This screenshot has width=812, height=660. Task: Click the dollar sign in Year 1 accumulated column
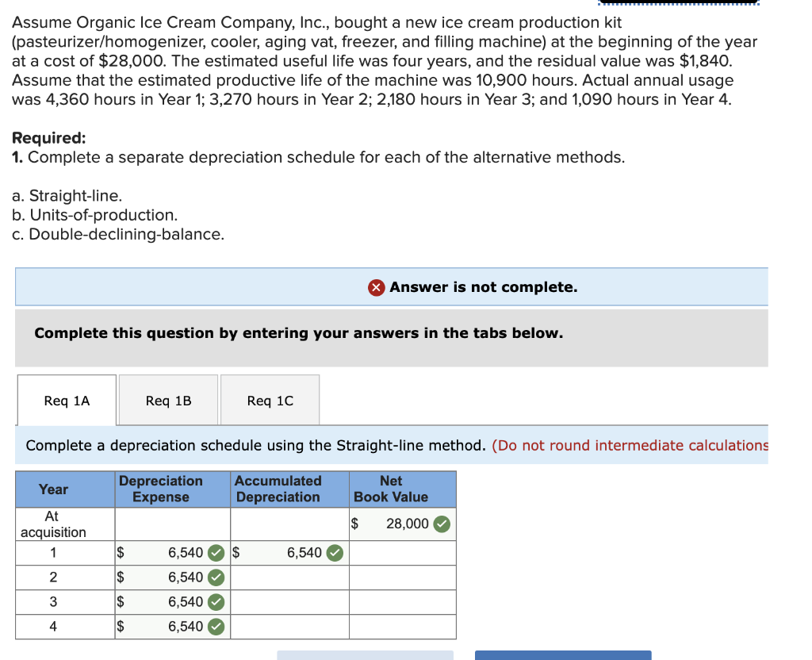235,553
